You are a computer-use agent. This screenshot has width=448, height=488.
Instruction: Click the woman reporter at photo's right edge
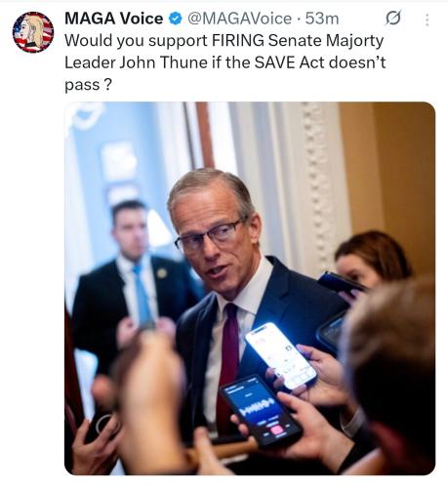pyautogui.click(x=373, y=257)
